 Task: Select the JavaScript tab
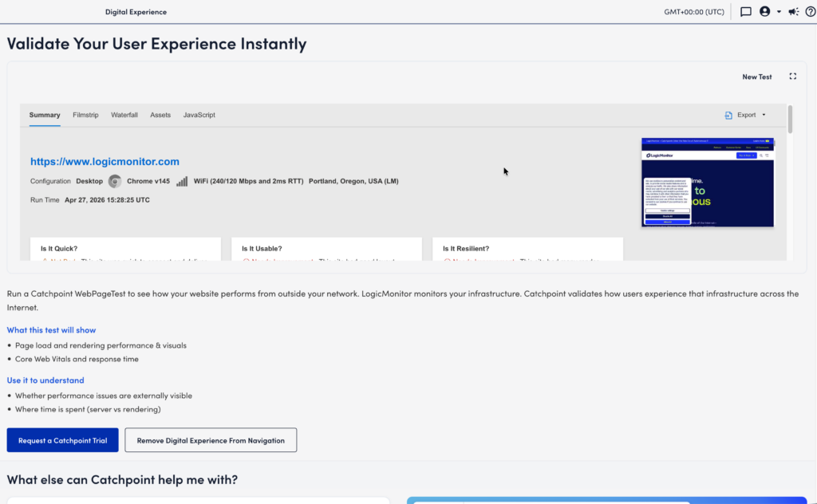199,115
